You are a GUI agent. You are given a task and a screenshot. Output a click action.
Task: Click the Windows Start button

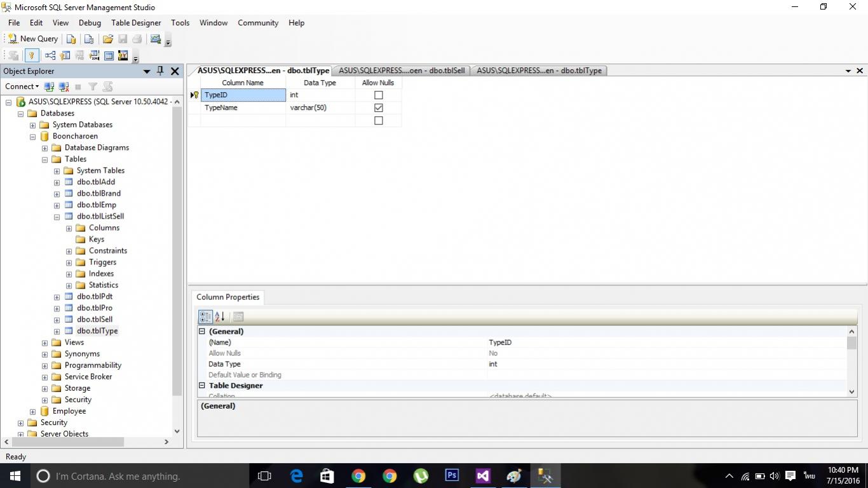pyautogui.click(x=15, y=475)
